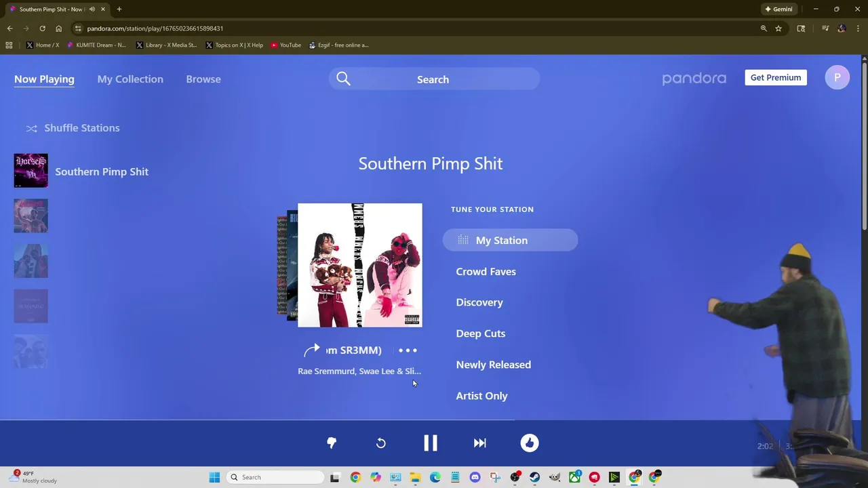The height and width of the screenshot is (488, 868).
Task: Bookmark this page with star icon
Action: coord(778,28)
